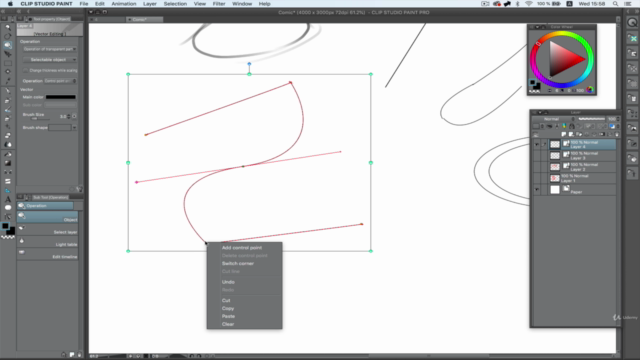This screenshot has width=640, height=360.
Task: Toggle visibility of Layer 2
Action: [537, 167]
